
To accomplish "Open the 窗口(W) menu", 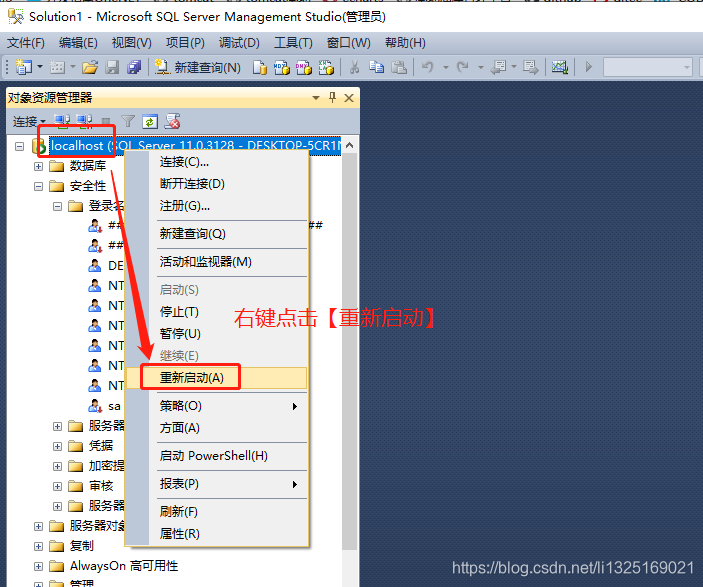I will click(x=348, y=43).
